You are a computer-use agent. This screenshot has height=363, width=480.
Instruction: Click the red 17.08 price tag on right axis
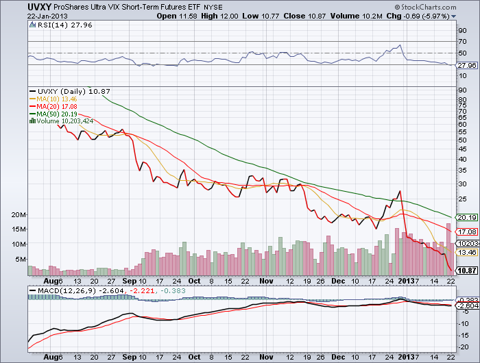[x=466, y=232]
